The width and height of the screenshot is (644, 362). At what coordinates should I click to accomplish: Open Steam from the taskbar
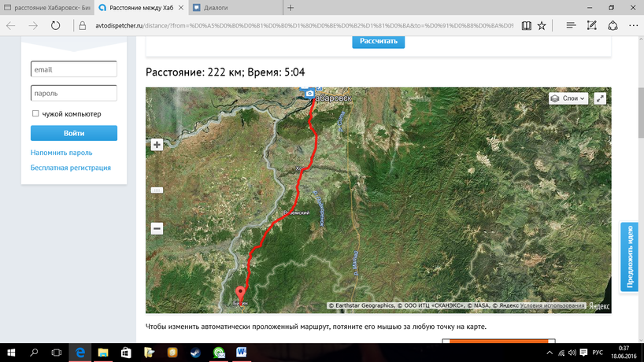pyautogui.click(x=195, y=353)
